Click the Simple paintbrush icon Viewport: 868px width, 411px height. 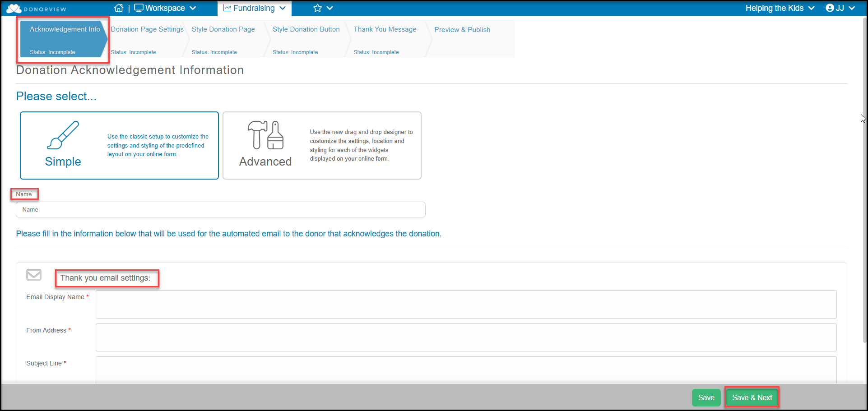click(63, 135)
